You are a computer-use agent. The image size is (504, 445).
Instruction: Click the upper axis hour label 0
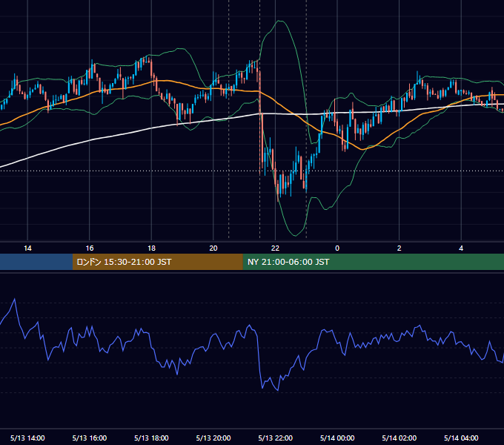[337, 248]
